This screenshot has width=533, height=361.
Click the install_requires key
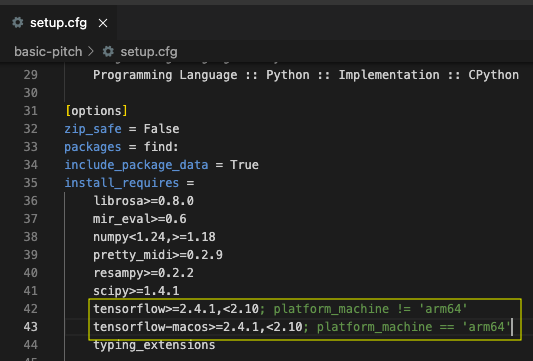click(x=122, y=183)
